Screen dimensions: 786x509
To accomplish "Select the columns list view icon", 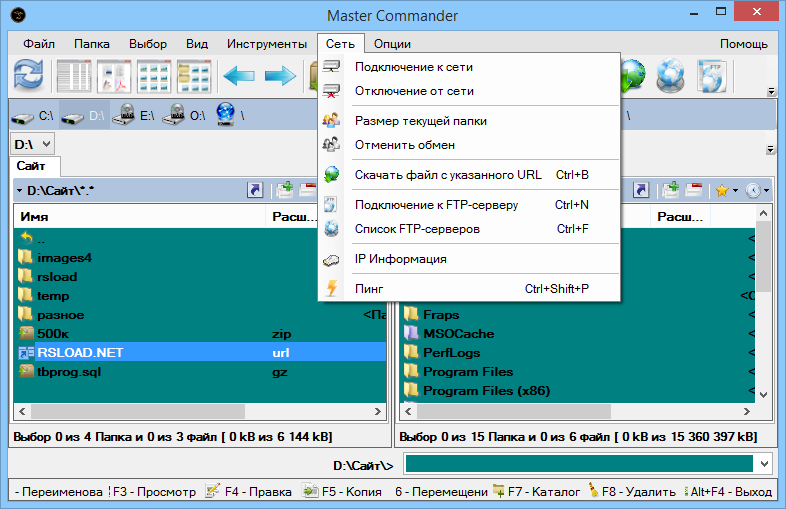I will [x=74, y=76].
